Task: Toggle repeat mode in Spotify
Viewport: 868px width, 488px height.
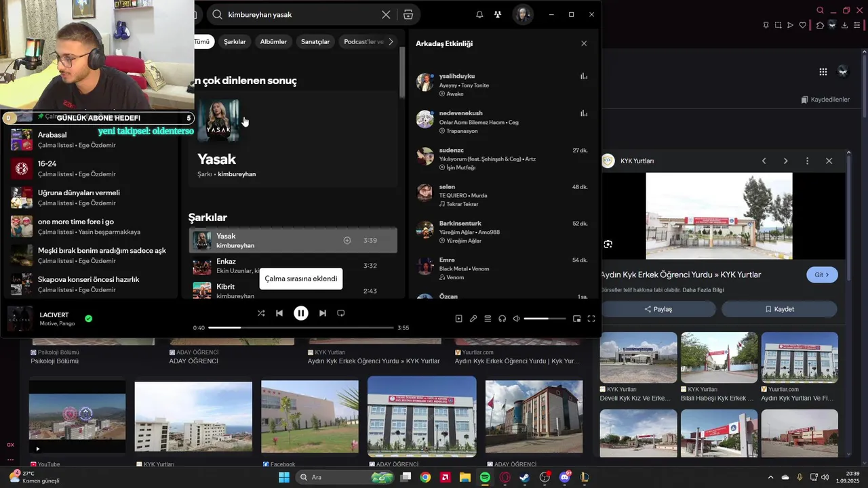Action: tap(341, 313)
